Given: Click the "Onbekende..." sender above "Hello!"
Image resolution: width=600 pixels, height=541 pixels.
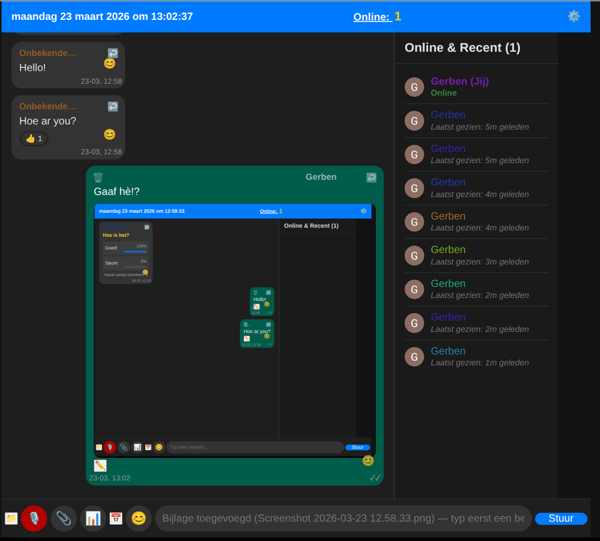Looking at the screenshot, I should (48, 53).
